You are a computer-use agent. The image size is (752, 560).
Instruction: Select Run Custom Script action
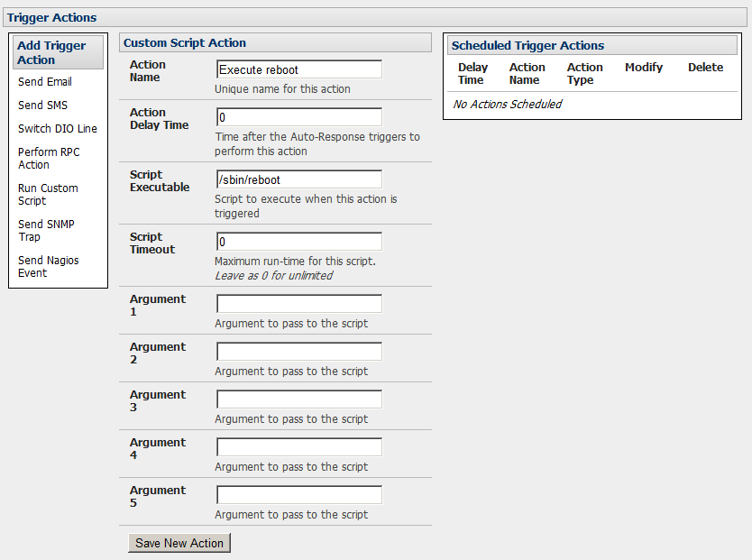tap(48, 195)
